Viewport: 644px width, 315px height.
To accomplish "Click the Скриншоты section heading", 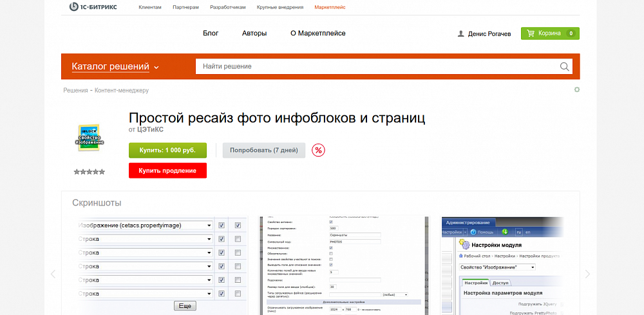I will point(97,203).
